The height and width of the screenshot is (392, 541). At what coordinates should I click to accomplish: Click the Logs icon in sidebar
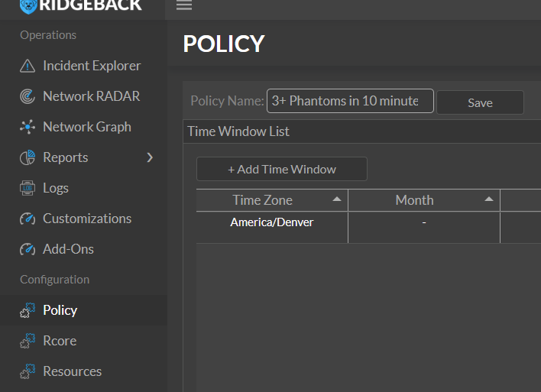28,188
